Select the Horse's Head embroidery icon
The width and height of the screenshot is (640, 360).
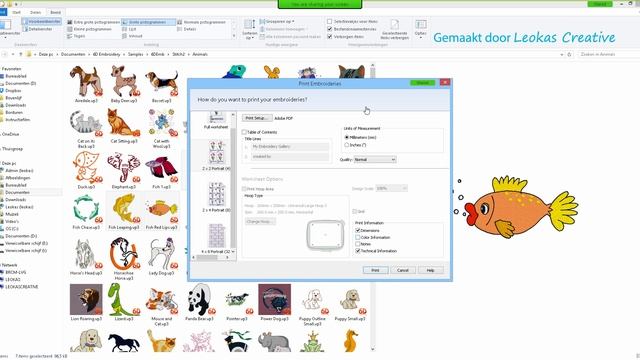86,256
